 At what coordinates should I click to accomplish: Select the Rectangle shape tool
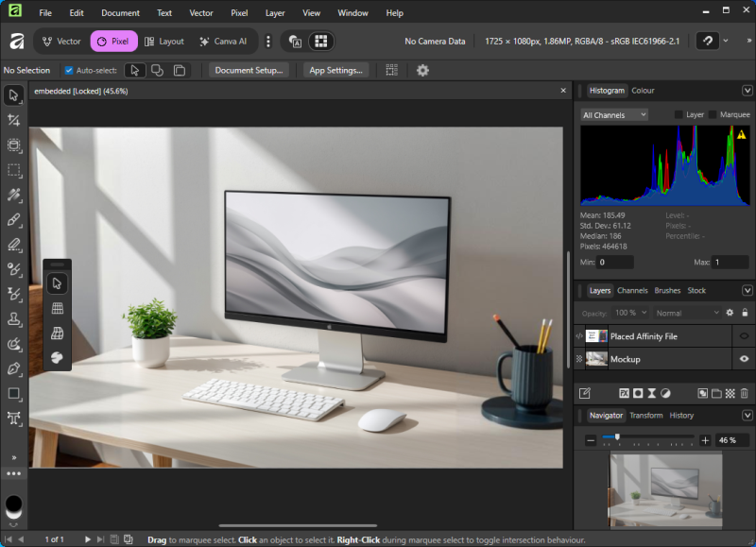(14, 393)
